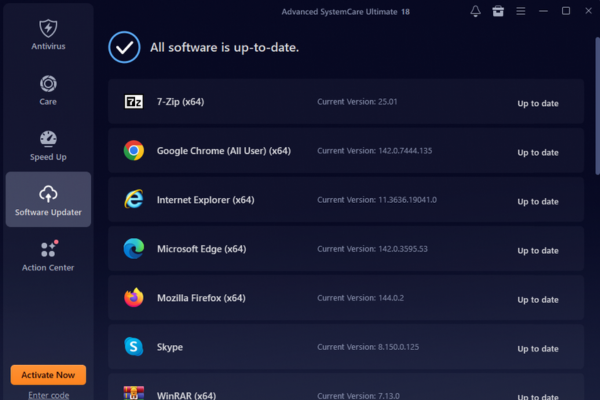This screenshot has height=400, width=600.
Task: Click the Enter code link
Action: click(49, 395)
